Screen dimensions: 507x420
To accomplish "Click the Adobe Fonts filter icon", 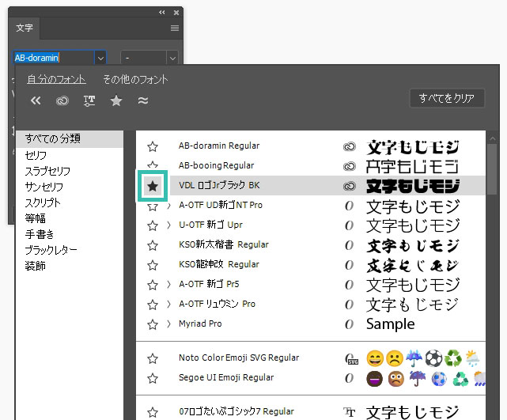I will [62, 100].
